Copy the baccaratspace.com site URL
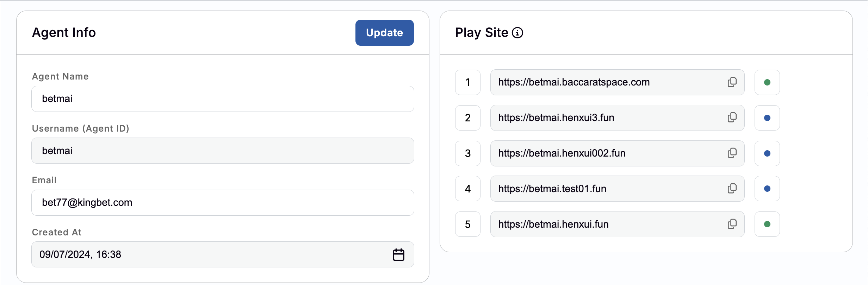The width and height of the screenshot is (868, 285). pyautogui.click(x=732, y=82)
